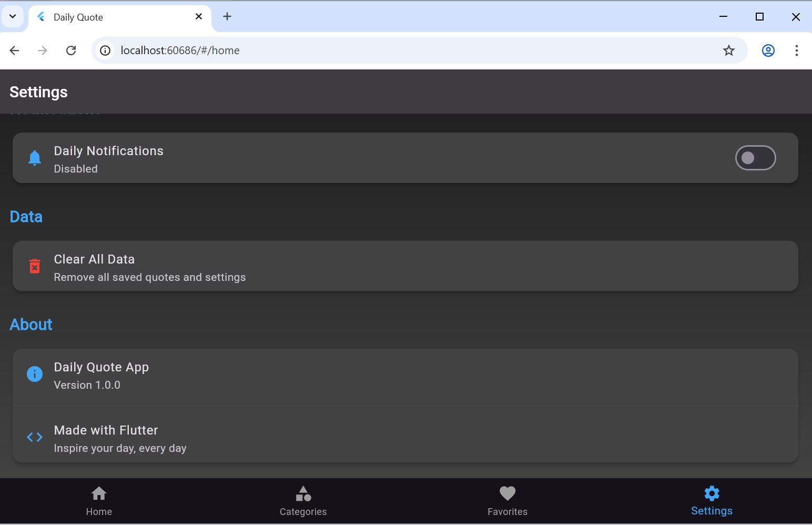Click the blue notification bell icon
Viewport: 812px width, 525px height.
35,158
